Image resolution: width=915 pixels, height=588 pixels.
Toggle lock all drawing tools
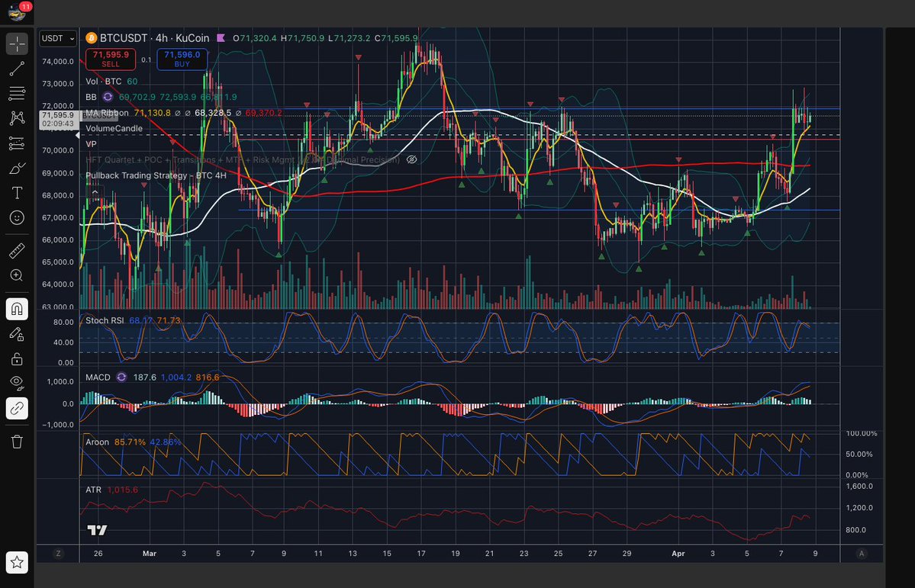click(17, 358)
